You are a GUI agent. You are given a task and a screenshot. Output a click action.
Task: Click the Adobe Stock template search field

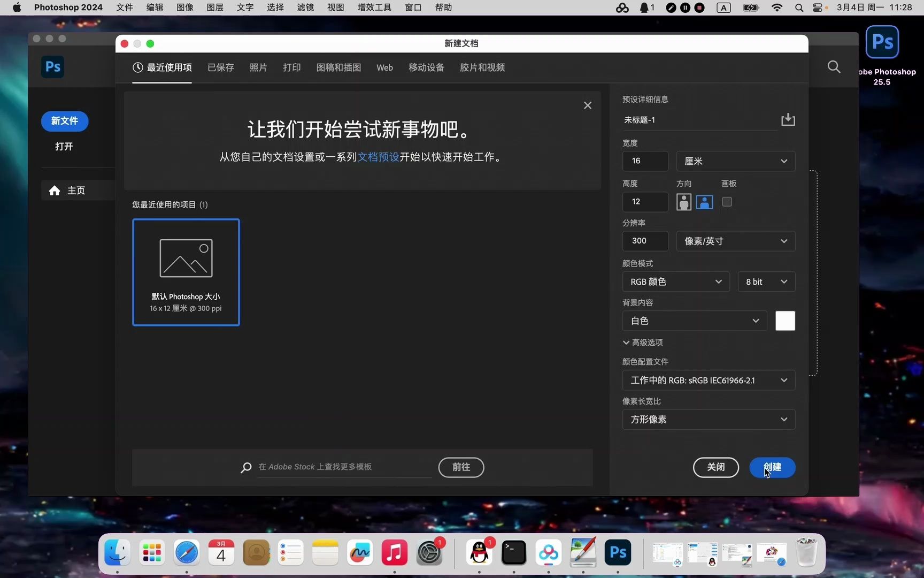344,467
